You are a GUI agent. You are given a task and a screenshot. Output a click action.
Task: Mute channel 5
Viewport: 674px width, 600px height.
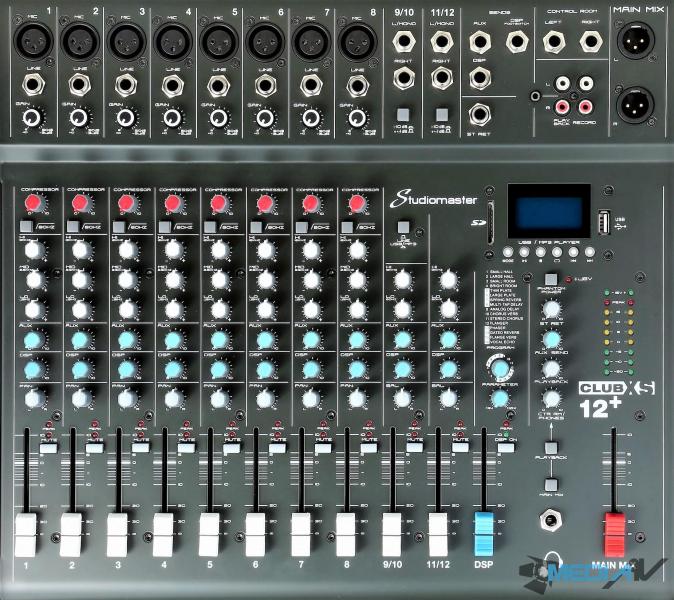232,449
